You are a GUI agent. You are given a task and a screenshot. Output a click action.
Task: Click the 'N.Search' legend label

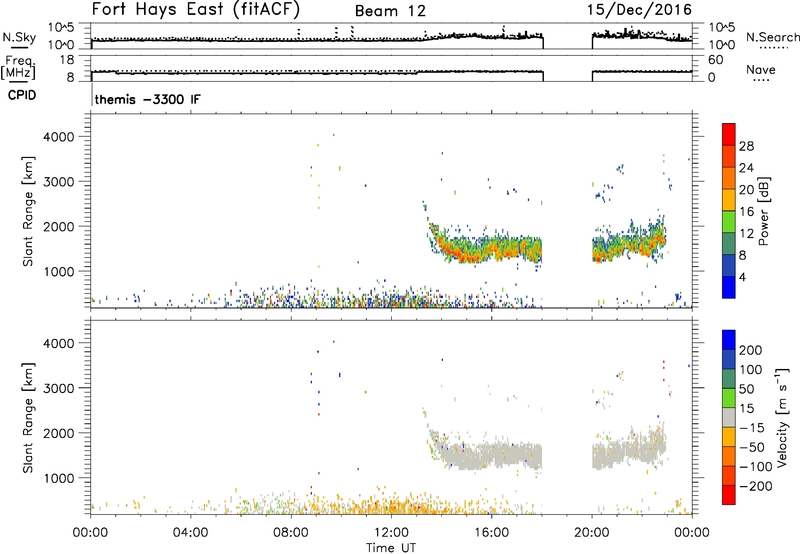tap(772, 37)
